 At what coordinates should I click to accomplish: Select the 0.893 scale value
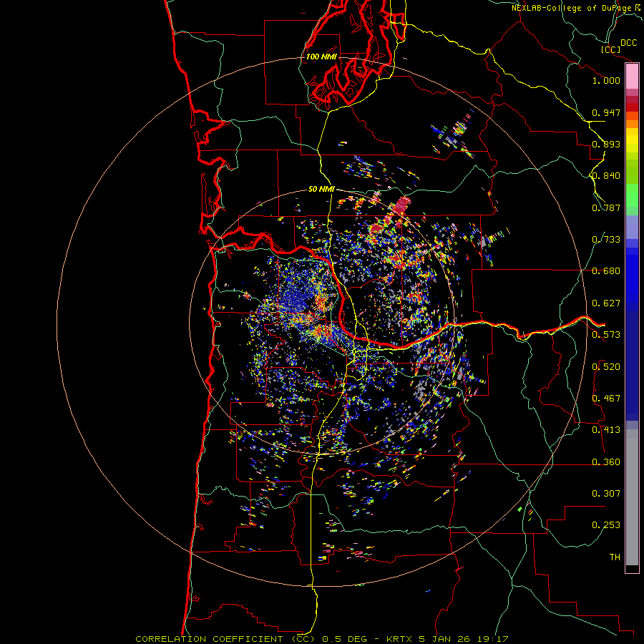pyautogui.click(x=606, y=144)
